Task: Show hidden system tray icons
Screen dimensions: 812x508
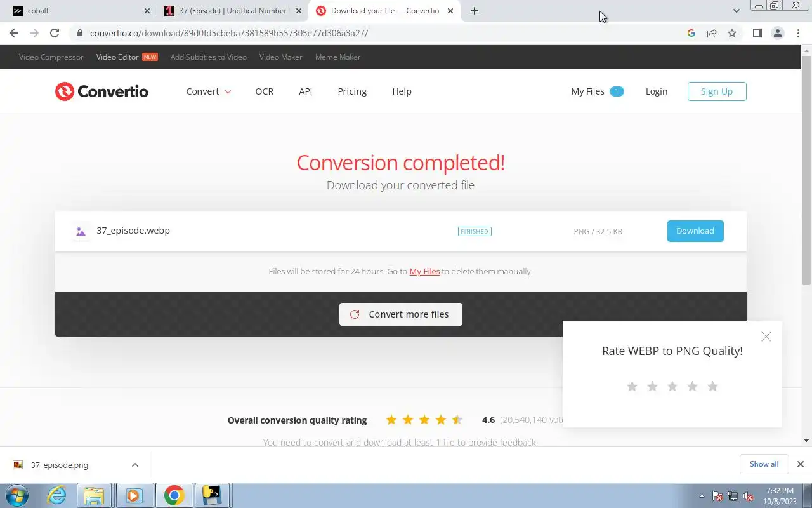Action: point(702,496)
